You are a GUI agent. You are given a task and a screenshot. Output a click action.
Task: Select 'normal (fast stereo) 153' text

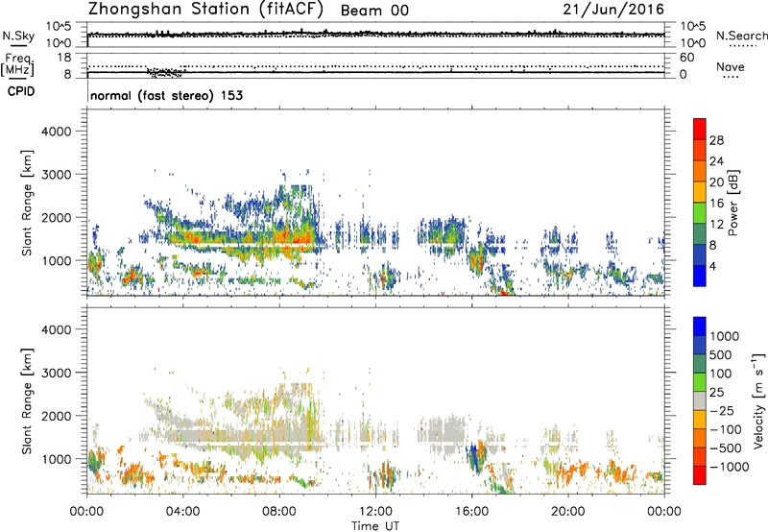[166, 95]
